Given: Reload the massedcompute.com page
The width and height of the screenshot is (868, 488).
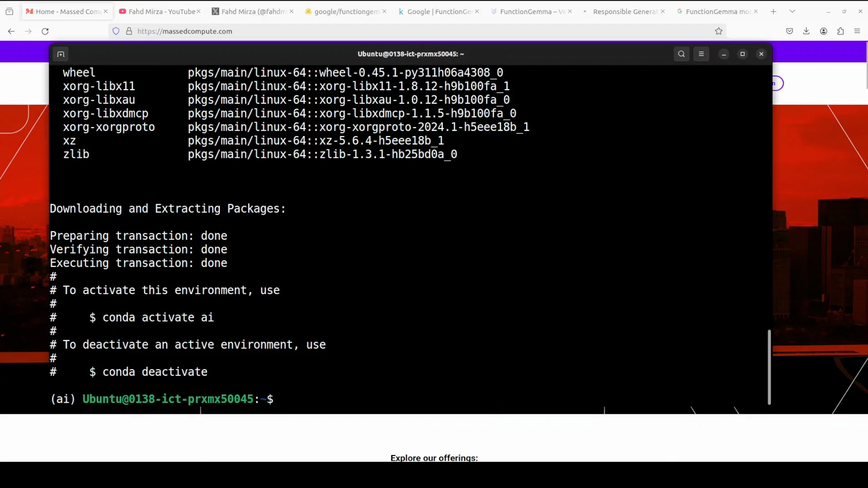Looking at the screenshot, I should coord(45,31).
